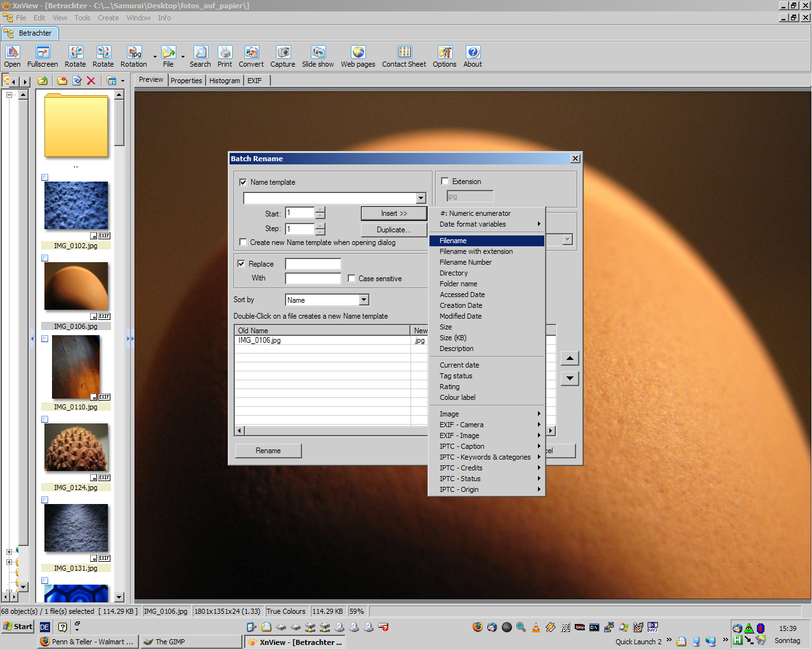Select Filename from the insert menu
Viewport: 812px width, 650px height.
(x=487, y=241)
